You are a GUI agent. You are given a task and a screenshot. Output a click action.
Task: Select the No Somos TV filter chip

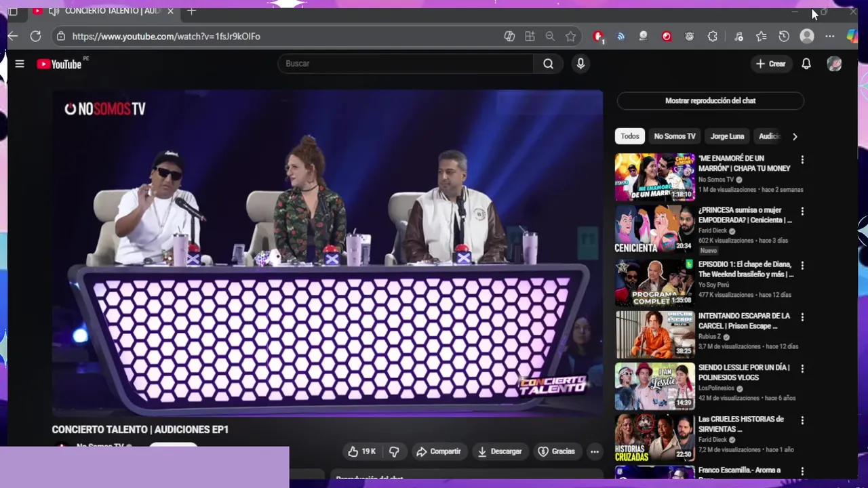pyautogui.click(x=675, y=136)
